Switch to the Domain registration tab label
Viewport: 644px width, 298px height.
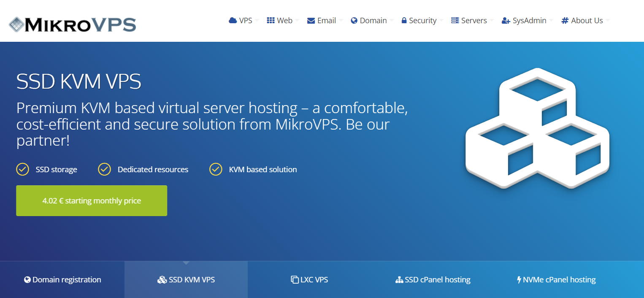(x=67, y=279)
